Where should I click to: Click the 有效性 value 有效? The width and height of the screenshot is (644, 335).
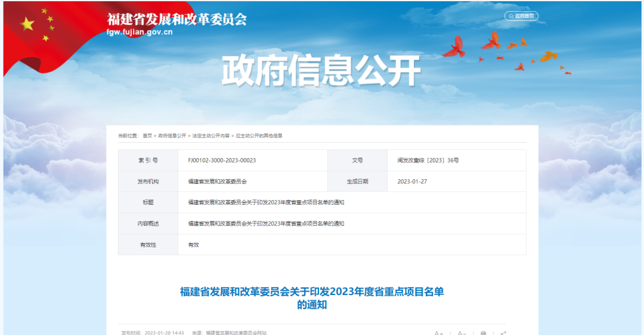(x=193, y=245)
